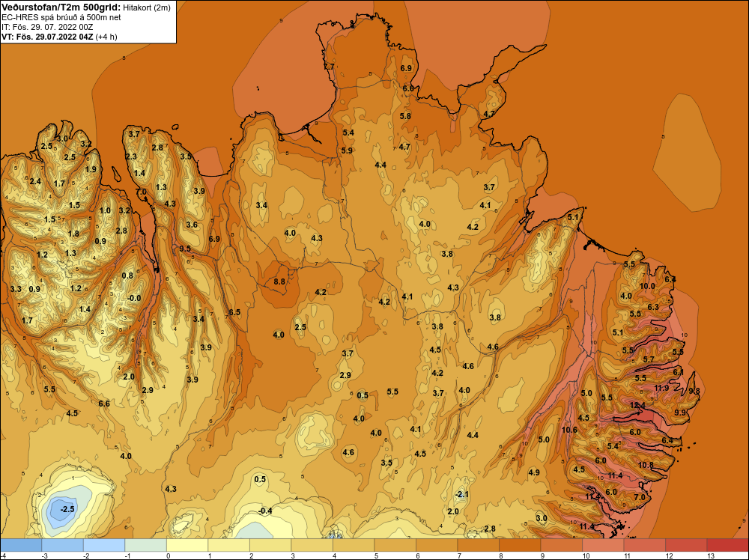
Task: Select the 8.8 temperature value
Action: pyautogui.click(x=279, y=281)
